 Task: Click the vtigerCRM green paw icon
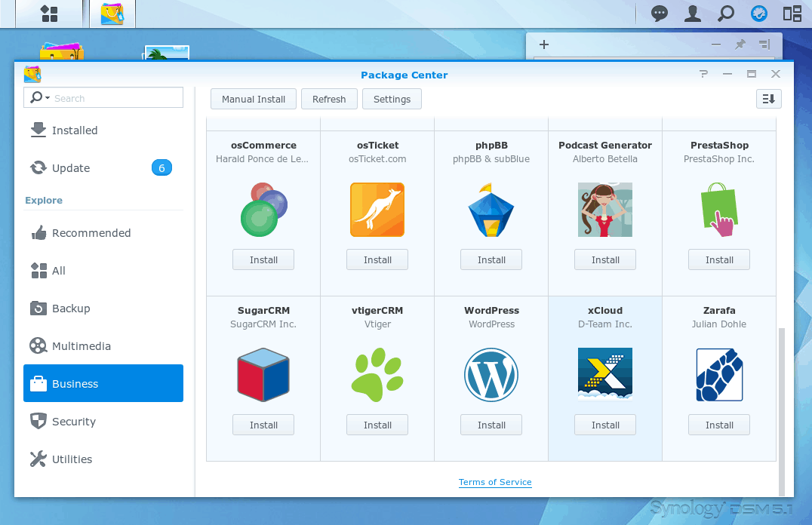[x=377, y=375]
